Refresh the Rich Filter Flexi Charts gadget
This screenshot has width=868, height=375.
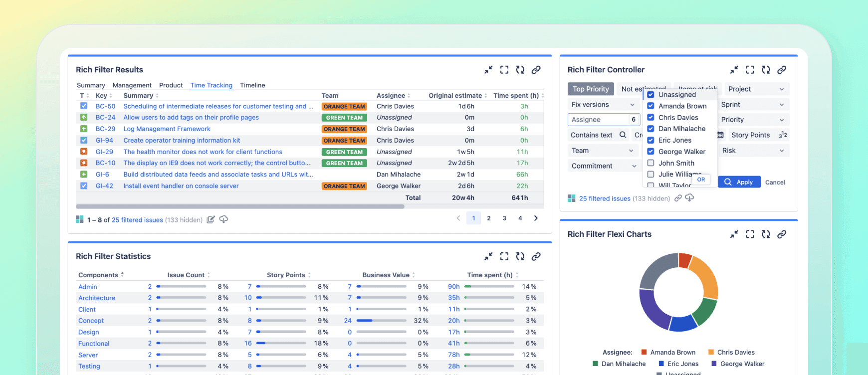click(766, 234)
